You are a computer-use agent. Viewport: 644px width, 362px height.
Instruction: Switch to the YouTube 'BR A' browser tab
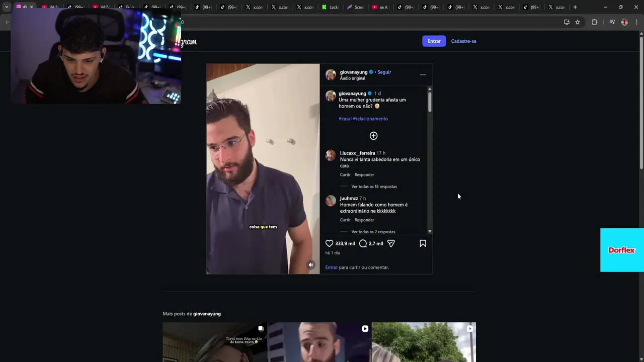381,7
